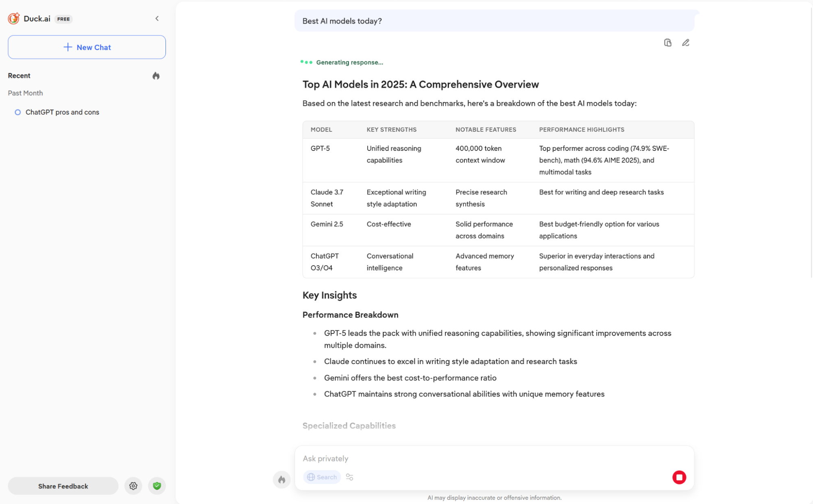The image size is (813, 504).
Task: Click the Best AI models today? message bubble
Action: coord(494,21)
